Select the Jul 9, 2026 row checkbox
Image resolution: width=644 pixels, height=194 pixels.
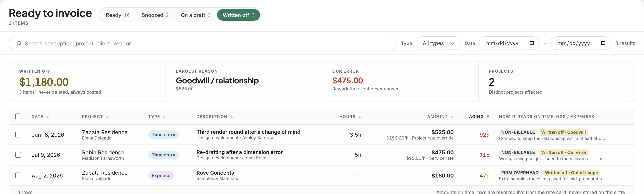pos(18,155)
